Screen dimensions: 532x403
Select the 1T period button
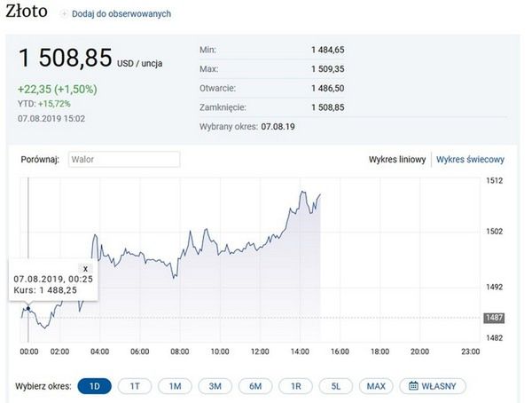(135, 386)
